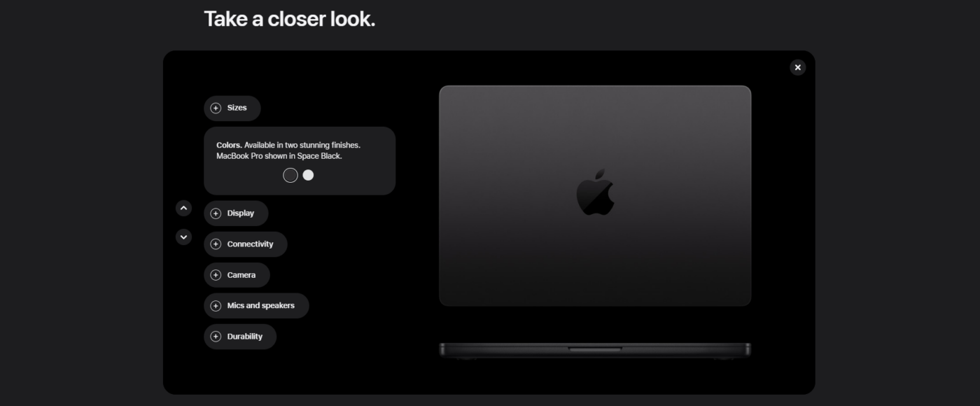Click the MacBook Pro side profile image
980x406 pixels.
tap(595, 349)
